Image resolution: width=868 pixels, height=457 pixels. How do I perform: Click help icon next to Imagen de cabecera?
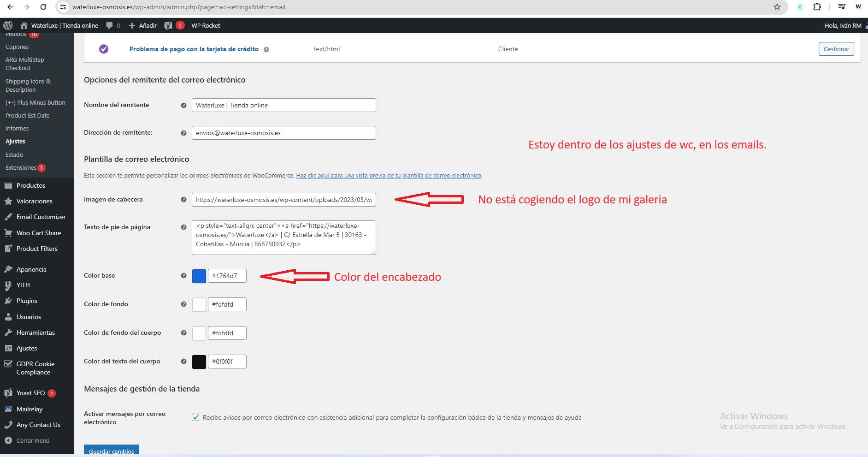(x=183, y=200)
